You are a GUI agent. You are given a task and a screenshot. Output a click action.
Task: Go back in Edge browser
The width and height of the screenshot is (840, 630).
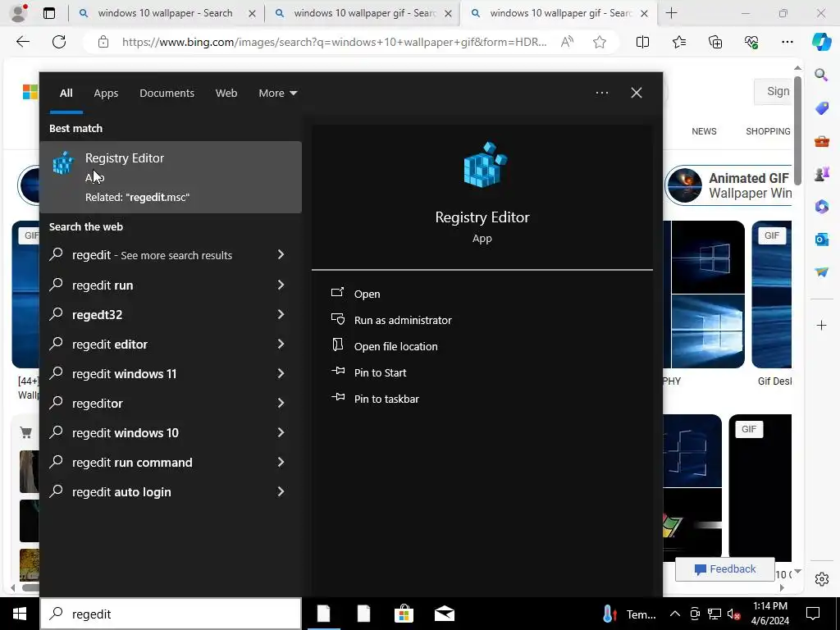(22, 42)
